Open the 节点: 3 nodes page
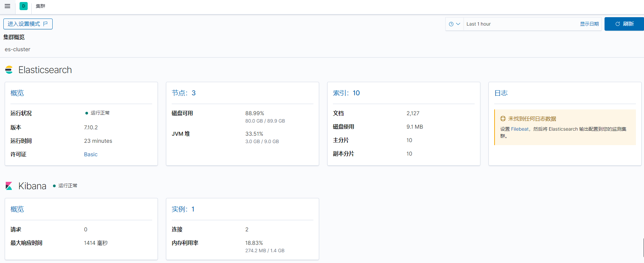Screen dimensions: 644x263 pos(184,93)
